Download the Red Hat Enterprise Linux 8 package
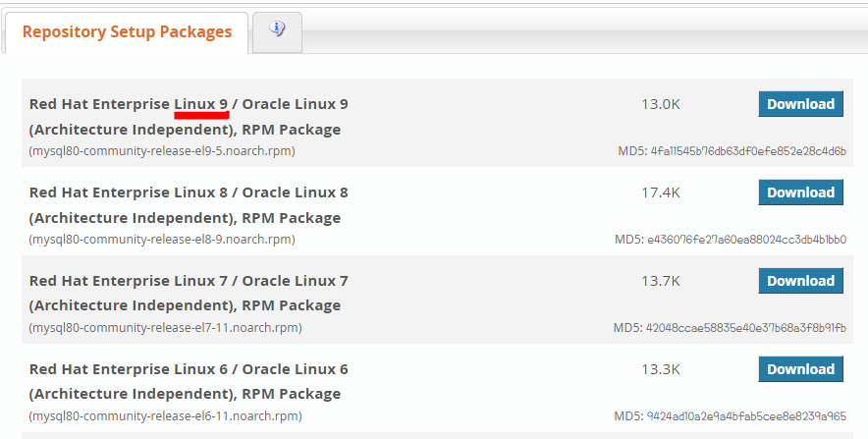 800,192
